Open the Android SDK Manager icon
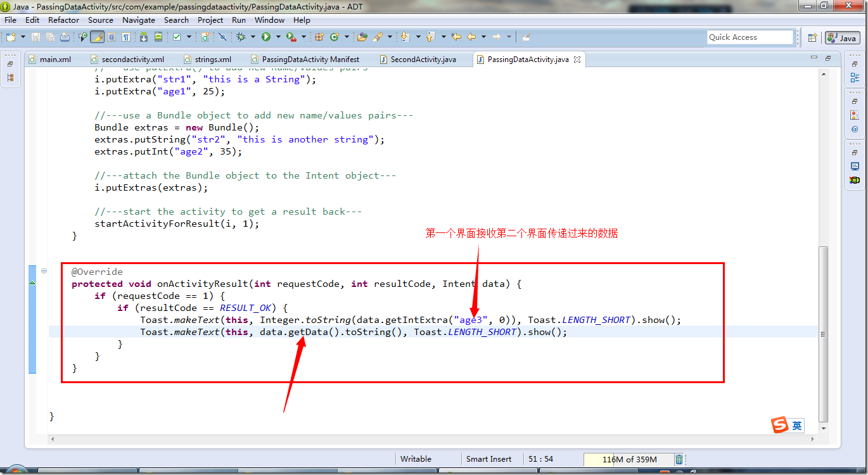Viewport: 868px width, 475px height. pos(144,37)
